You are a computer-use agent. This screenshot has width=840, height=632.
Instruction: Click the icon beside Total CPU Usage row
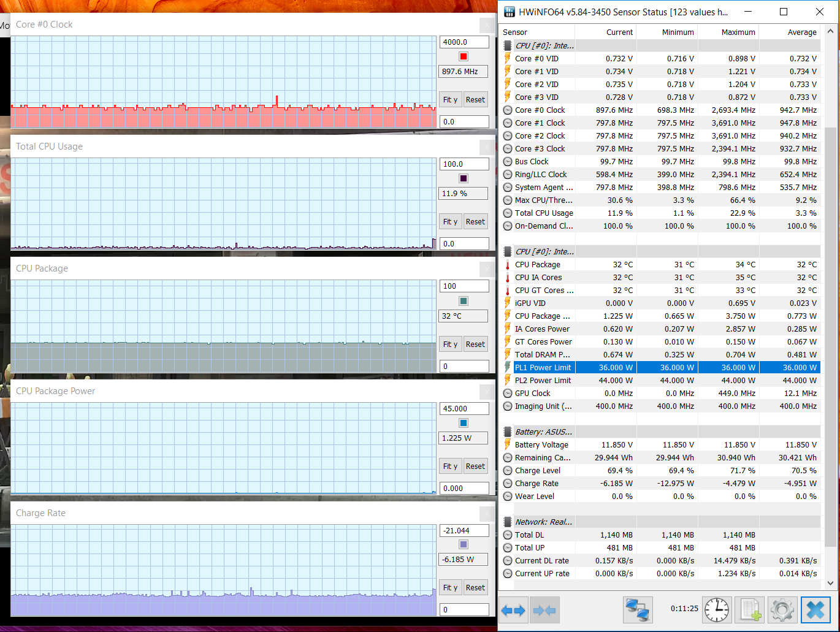coord(508,213)
